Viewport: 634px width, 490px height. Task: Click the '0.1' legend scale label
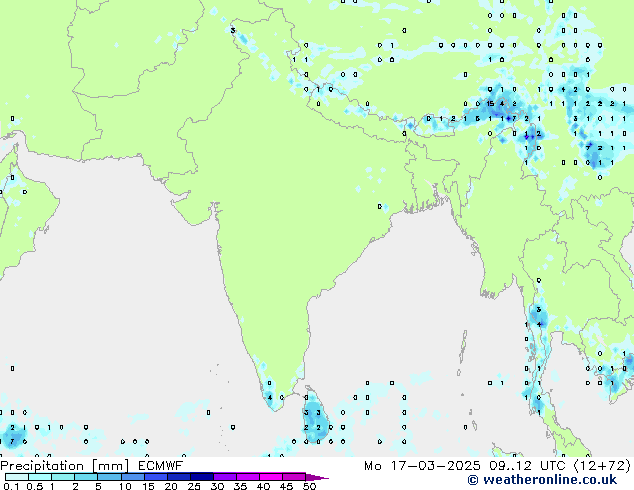[11, 486]
